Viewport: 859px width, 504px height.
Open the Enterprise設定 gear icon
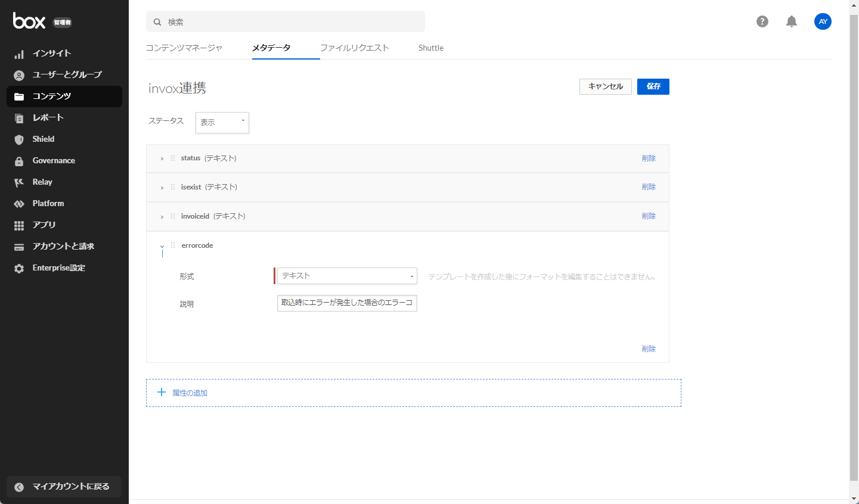(18, 267)
